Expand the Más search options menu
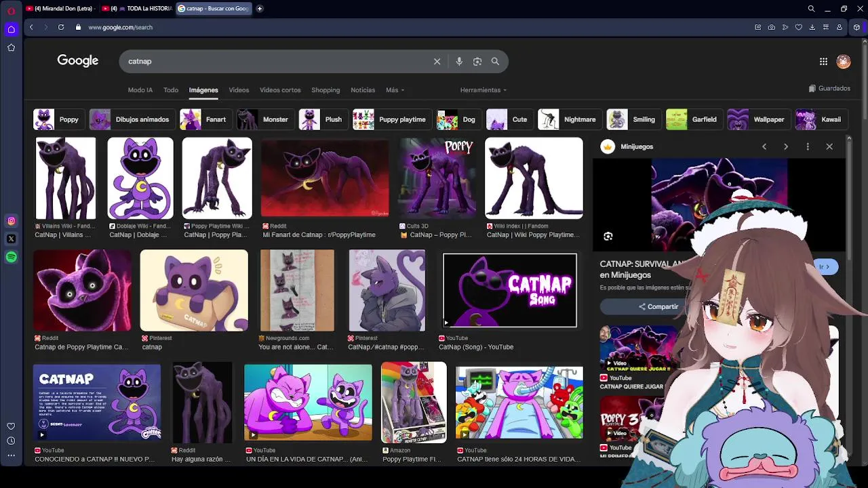The height and width of the screenshot is (488, 868). 395,90
